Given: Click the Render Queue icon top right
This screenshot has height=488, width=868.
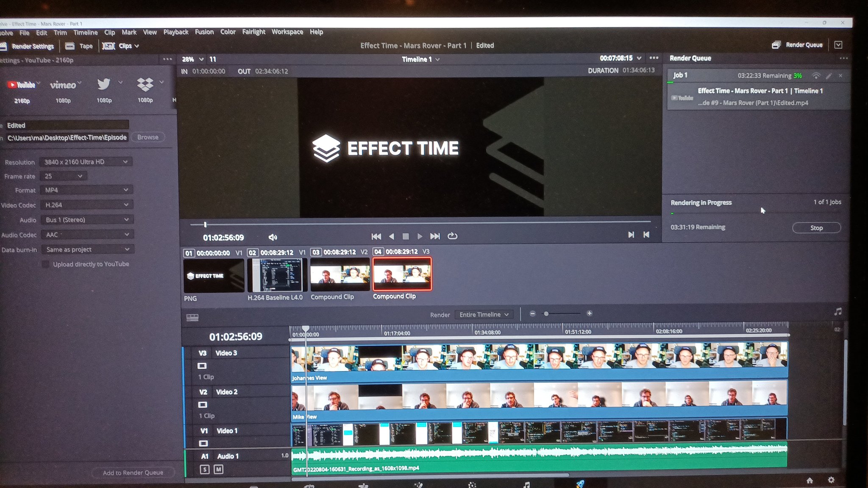Looking at the screenshot, I should (x=776, y=44).
